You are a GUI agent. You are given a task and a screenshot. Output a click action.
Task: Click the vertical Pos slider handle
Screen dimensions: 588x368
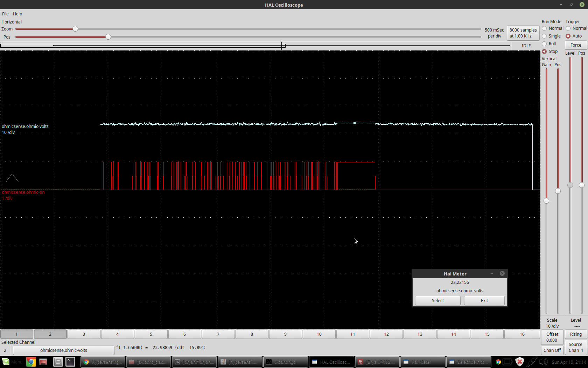558,191
